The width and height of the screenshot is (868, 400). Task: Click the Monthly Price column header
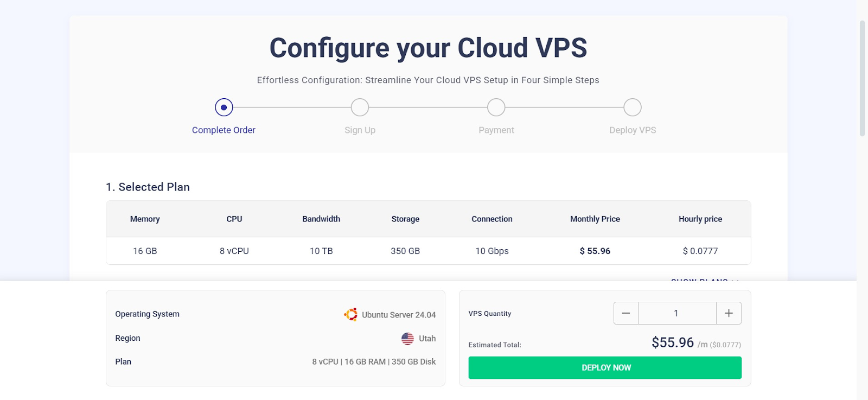click(595, 219)
